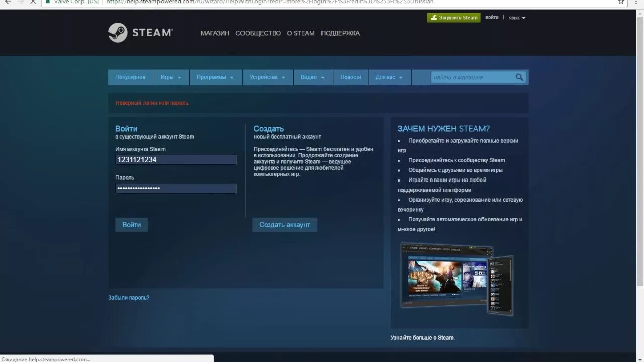Open О Steam menu
644x362 pixels.
[301, 33]
